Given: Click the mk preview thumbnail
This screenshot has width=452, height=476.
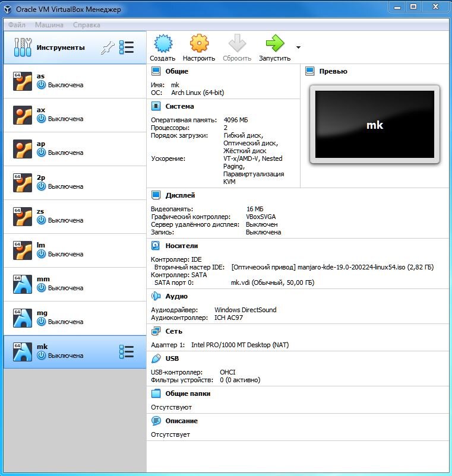Looking at the screenshot, I should tap(375, 124).
